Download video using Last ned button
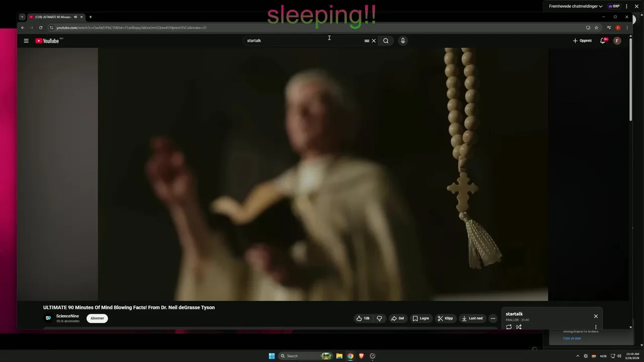The height and width of the screenshot is (362, 644). (x=472, y=318)
